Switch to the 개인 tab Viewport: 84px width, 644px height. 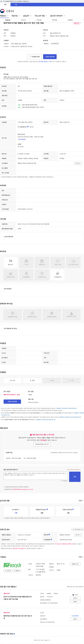pos(5,4)
